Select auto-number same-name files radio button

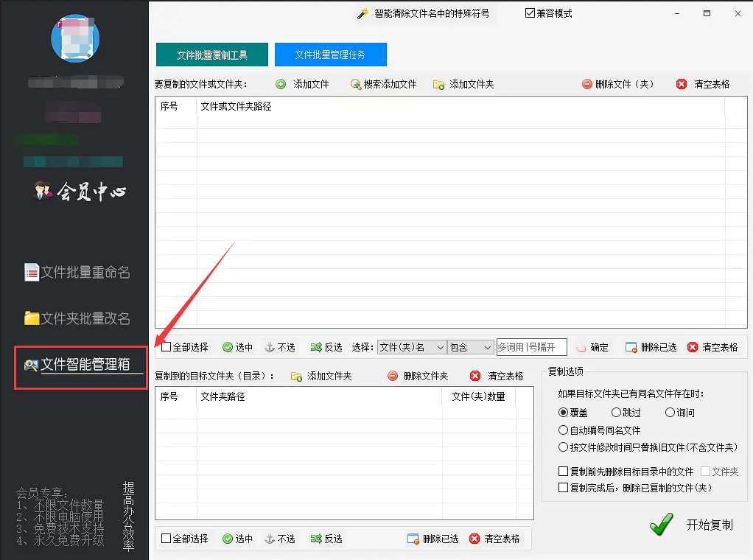564,430
